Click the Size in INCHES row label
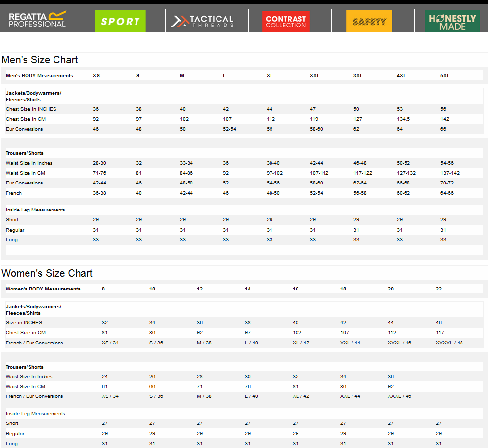Viewport: 488px width, 448px height. (24, 323)
